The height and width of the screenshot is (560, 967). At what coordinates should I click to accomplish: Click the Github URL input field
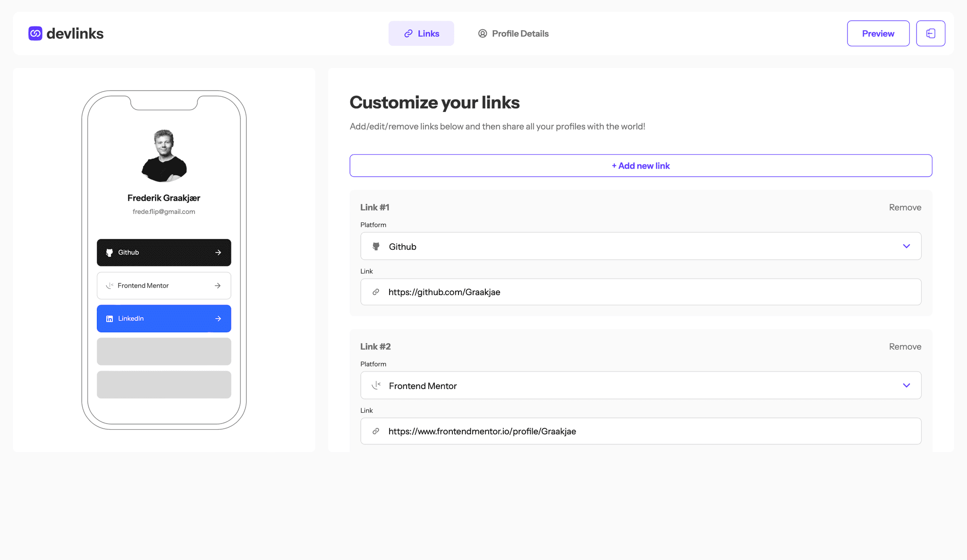coord(640,292)
